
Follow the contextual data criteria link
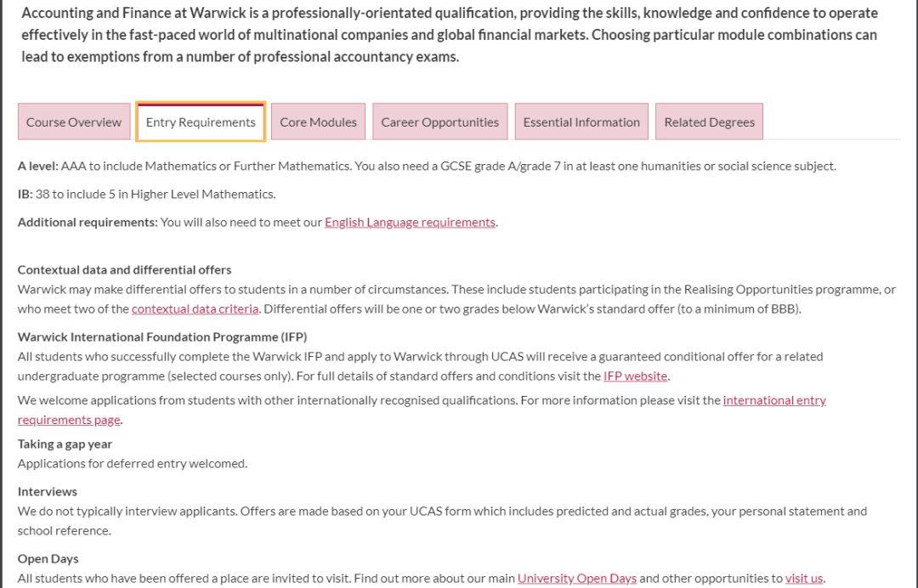click(195, 308)
